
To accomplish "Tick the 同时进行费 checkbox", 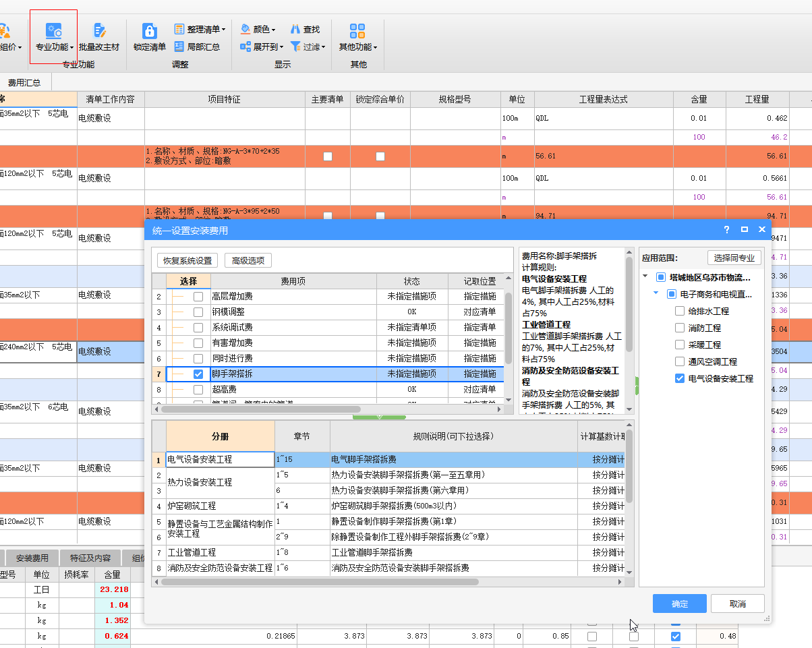I will pos(198,359).
